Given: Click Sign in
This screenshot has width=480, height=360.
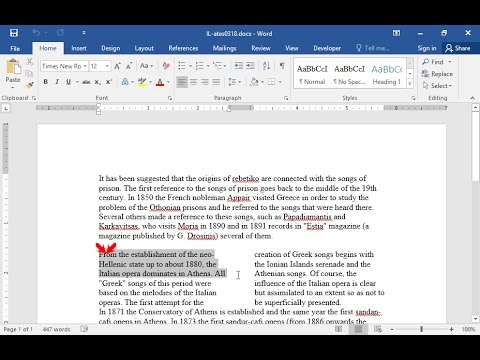Looking at the screenshot, I should [x=427, y=48].
